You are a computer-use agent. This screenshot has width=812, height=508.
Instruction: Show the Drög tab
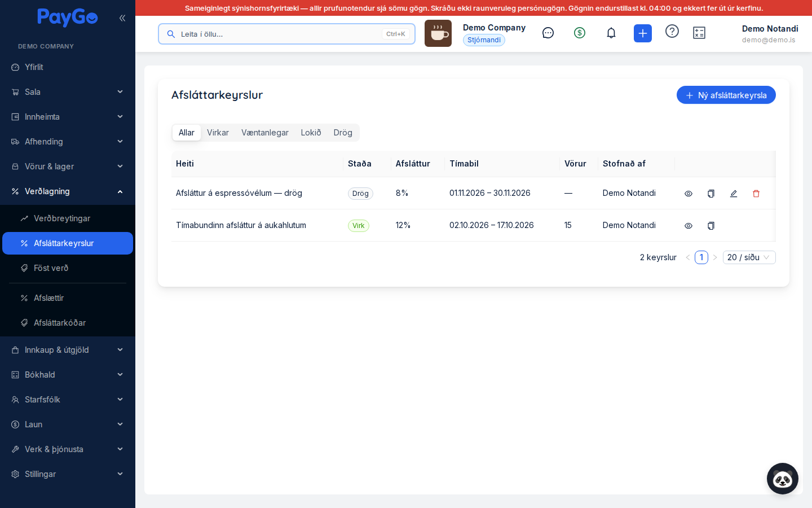click(343, 133)
